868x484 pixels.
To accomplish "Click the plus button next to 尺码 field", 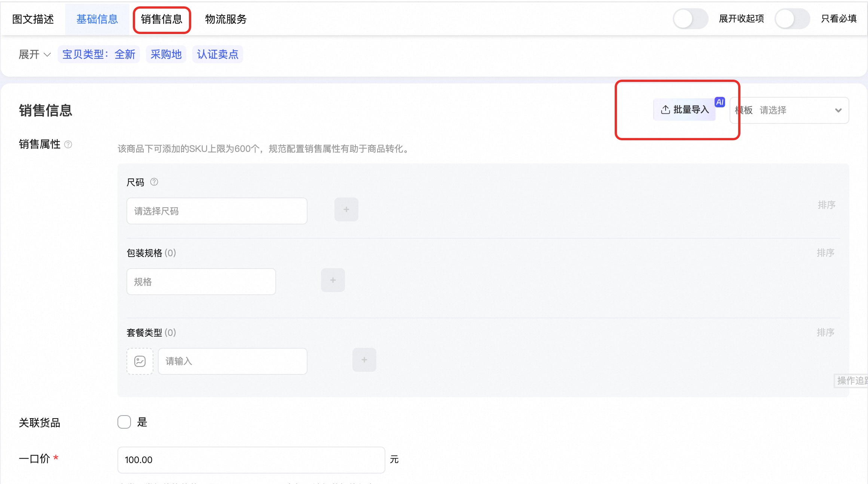I will 346,209.
